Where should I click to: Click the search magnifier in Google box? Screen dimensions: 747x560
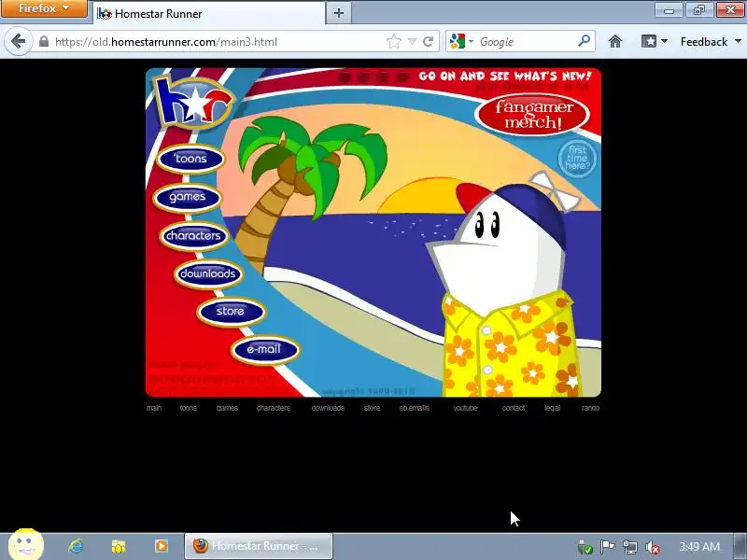[584, 41]
